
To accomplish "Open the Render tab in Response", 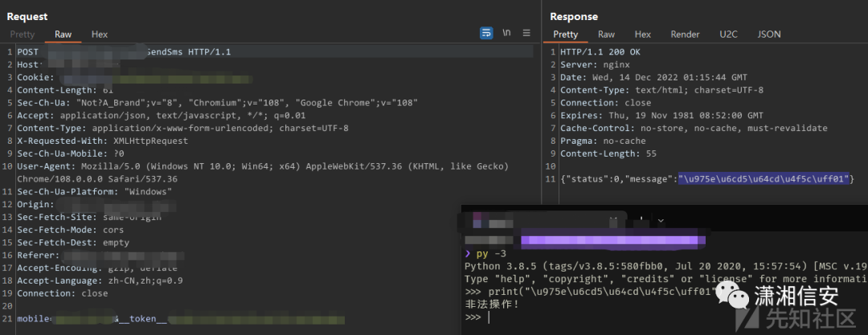I will [685, 35].
